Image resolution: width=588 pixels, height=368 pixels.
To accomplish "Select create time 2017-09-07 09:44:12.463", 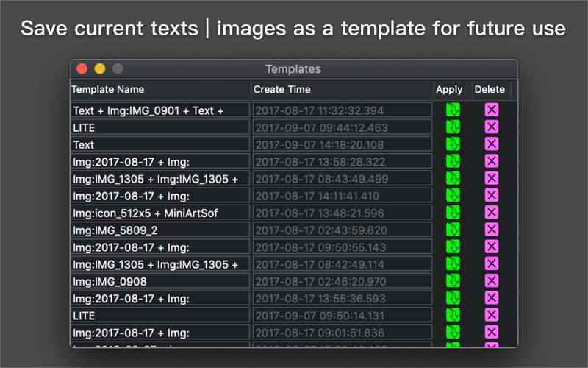I will (x=343, y=127).
